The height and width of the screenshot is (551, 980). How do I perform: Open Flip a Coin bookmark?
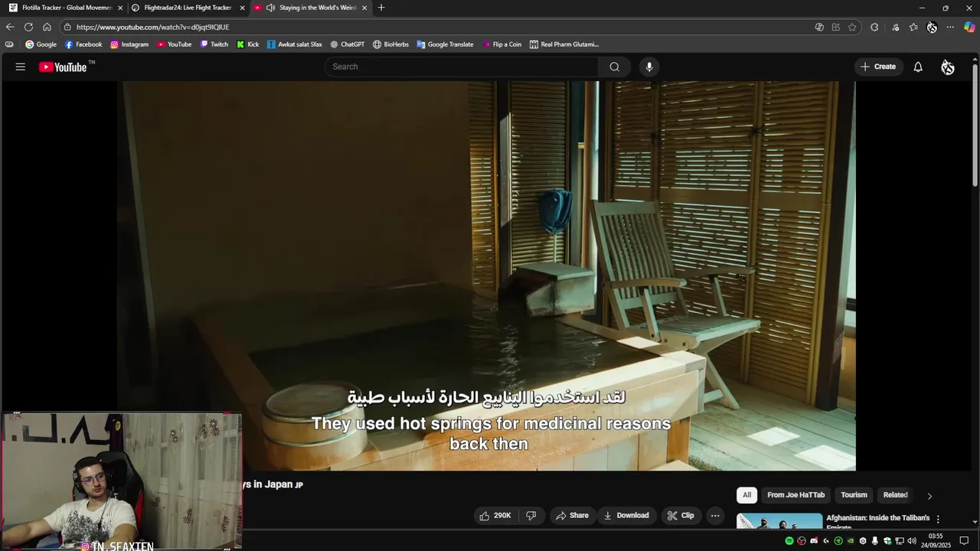coord(502,44)
